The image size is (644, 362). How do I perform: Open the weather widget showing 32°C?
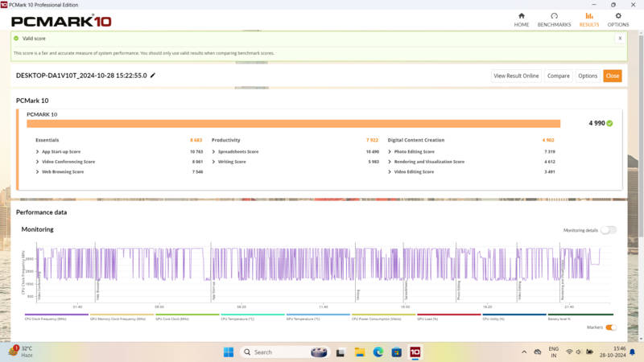click(x=21, y=352)
